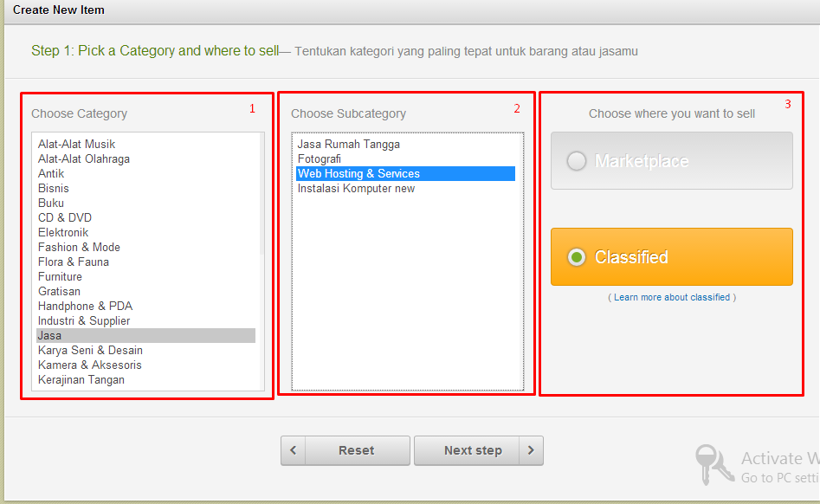This screenshot has height=504, width=820.
Task: Select Web Hosting & Services subcategory
Action: point(358,173)
